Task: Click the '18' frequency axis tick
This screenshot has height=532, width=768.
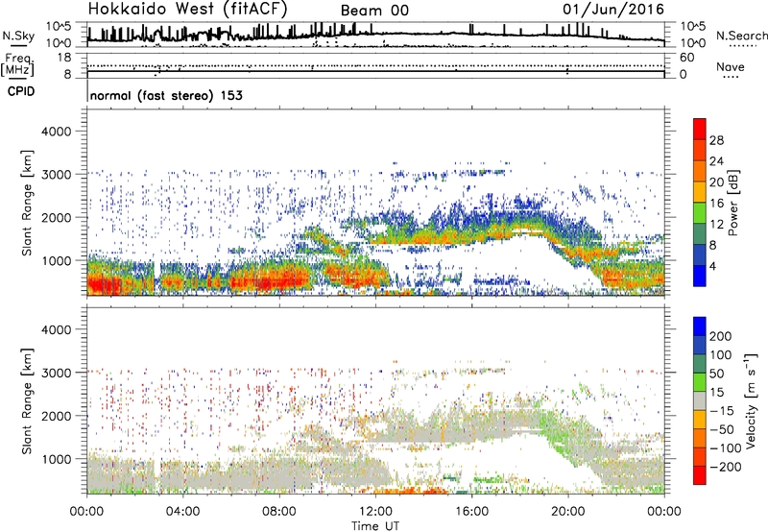Action: pos(64,58)
